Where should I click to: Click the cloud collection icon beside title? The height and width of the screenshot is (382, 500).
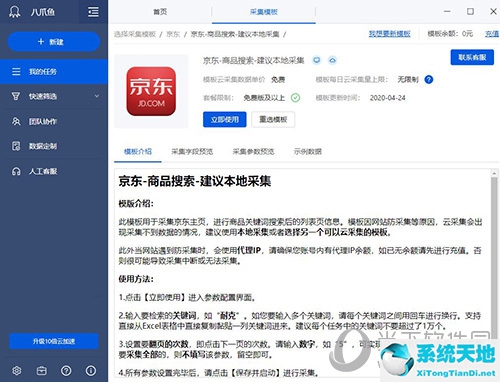tap(332, 60)
